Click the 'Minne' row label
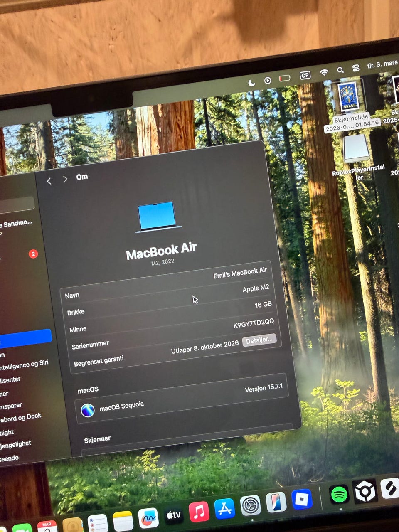399x532 pixels. [78, 329]
